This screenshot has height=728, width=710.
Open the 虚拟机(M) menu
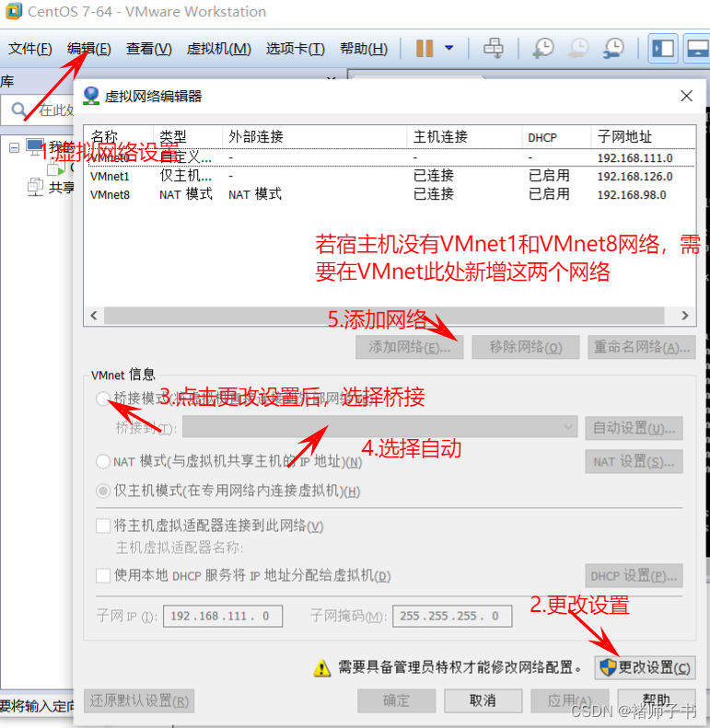pyautogui.click(x=218, y=48)
